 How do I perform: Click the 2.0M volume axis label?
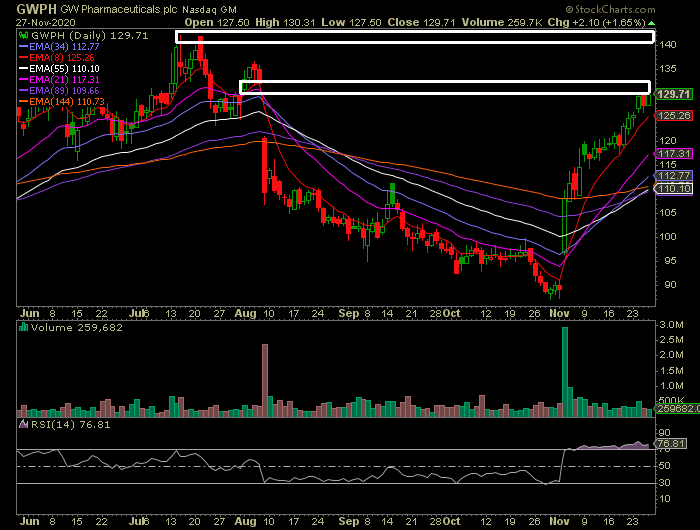click(671, 355)
